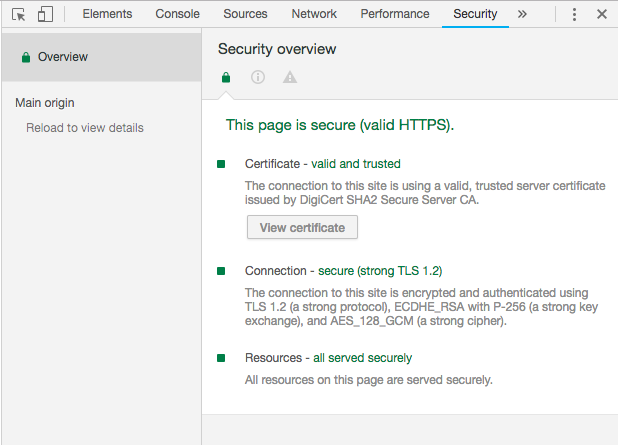Click the warning triangle icon

[x=290, y=77]
